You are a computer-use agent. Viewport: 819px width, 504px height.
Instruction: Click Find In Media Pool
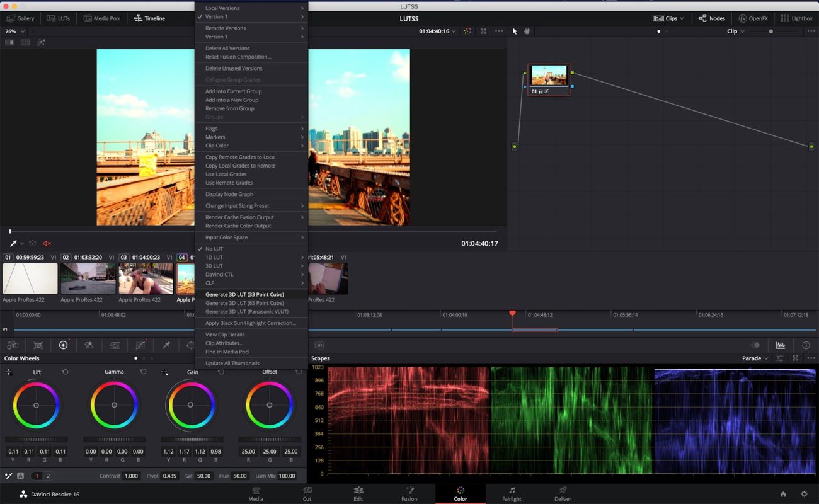(228, 352)
